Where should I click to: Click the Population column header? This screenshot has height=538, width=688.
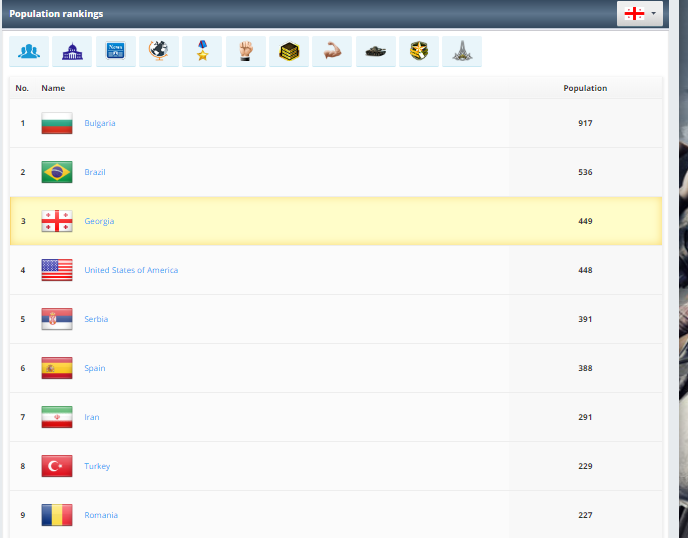[585, 88]
